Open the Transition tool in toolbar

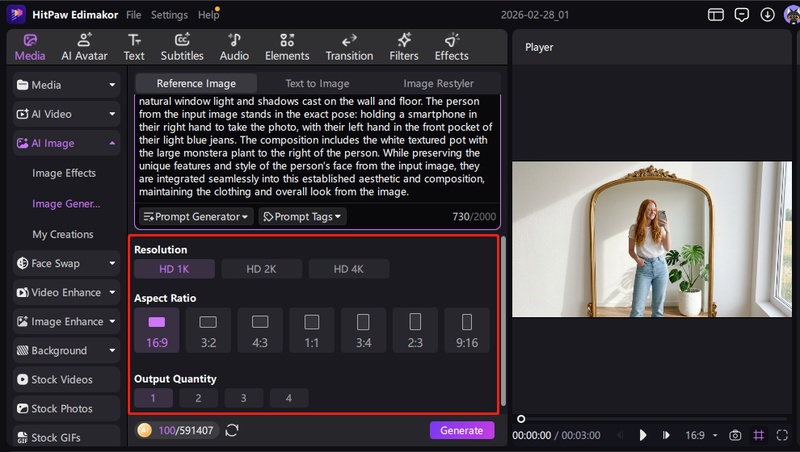tap(349, 46)
